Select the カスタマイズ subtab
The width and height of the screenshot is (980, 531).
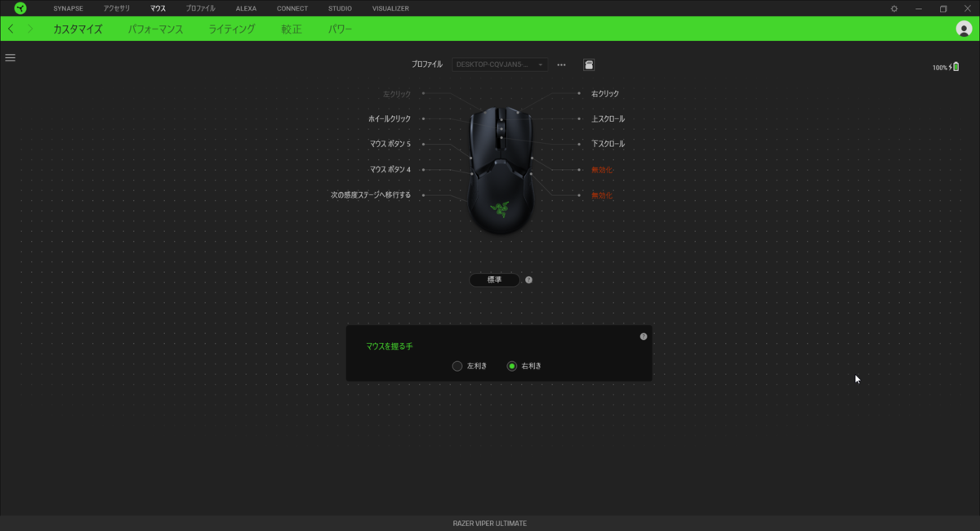78,29
